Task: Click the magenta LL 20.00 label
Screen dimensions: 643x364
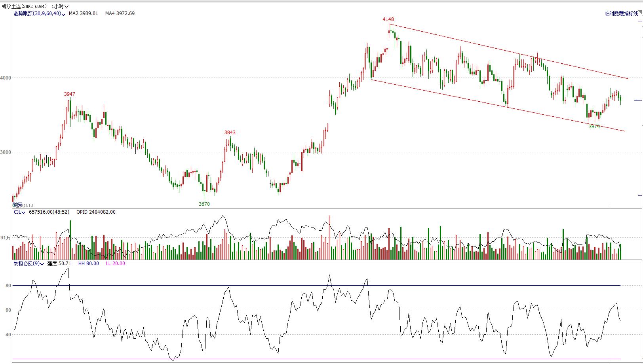Action: pyautogui.click(x=115, y=264)
